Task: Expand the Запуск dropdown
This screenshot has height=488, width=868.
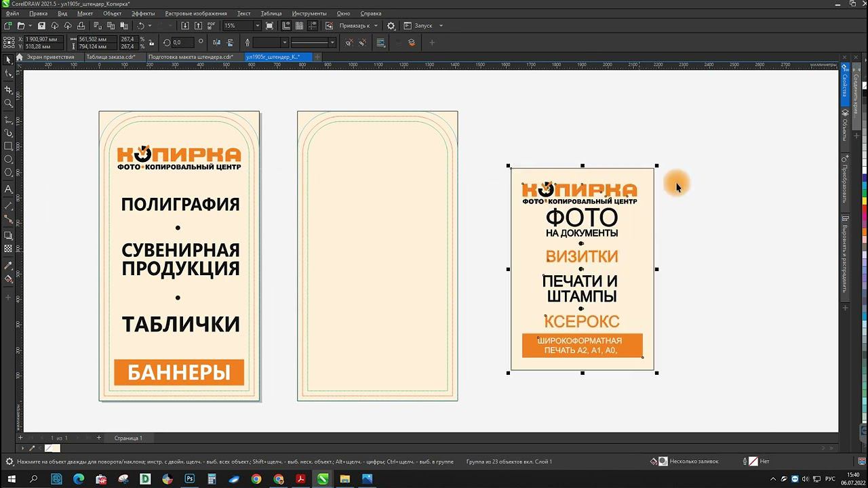Action: coord(441,26)
